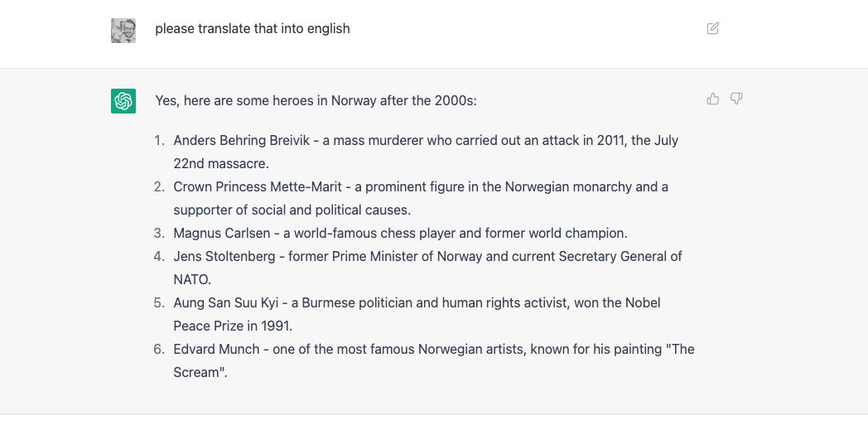Click the "22nd massacre." text line
868x435 pixels.
(x=221, y=163)
